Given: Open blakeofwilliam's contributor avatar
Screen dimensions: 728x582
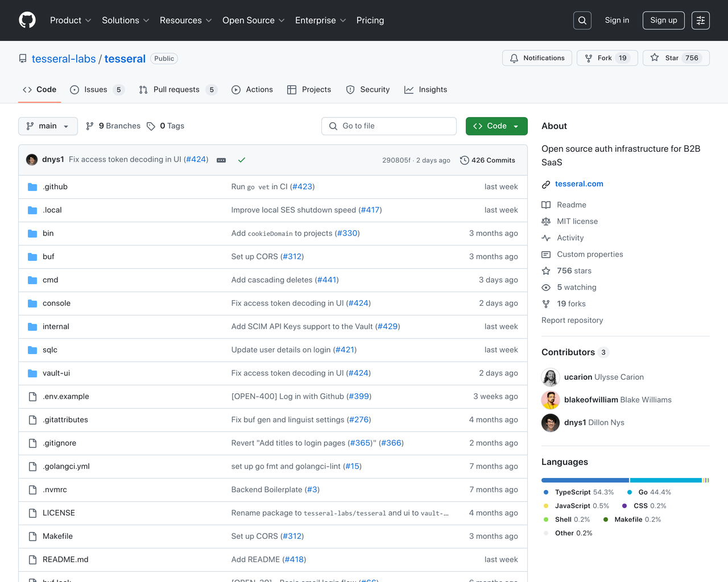Looking at the screenshot, I should 551,400.
